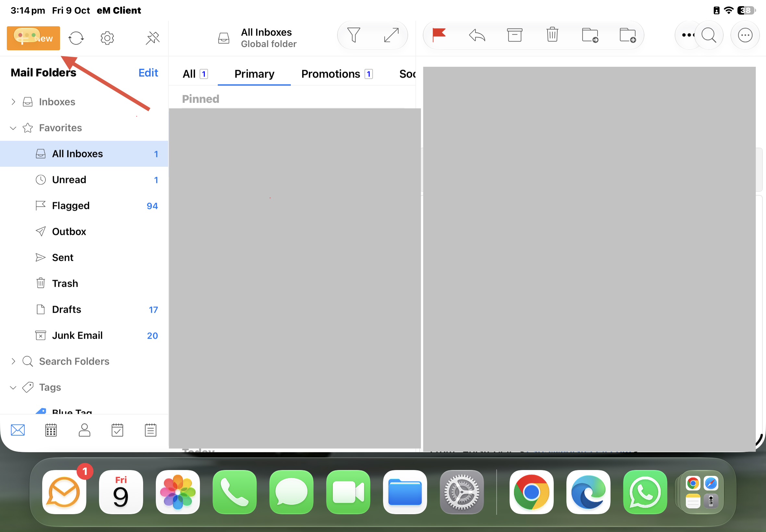Open settings gear in the sidebar header

click(107, 38)
